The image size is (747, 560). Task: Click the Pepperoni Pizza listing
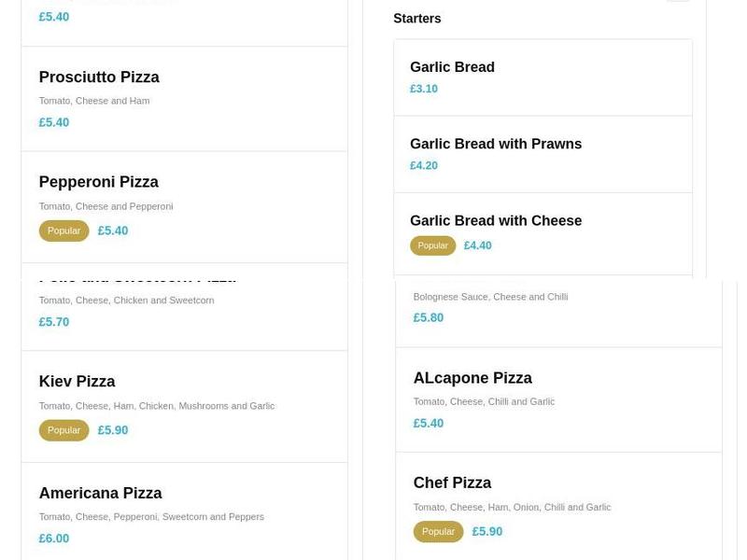point(99,182)
